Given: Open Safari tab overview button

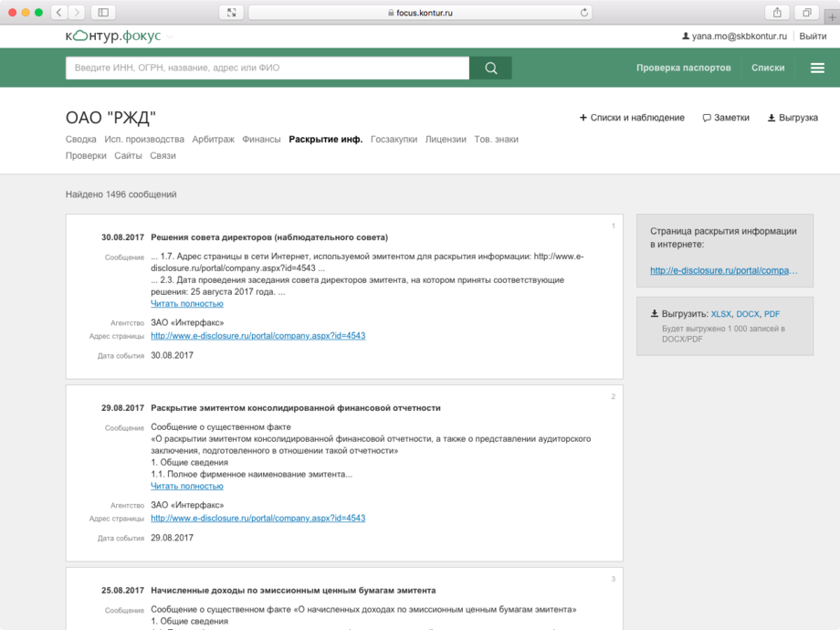Looking at the screenshot, I should click(x=806, y=12).
